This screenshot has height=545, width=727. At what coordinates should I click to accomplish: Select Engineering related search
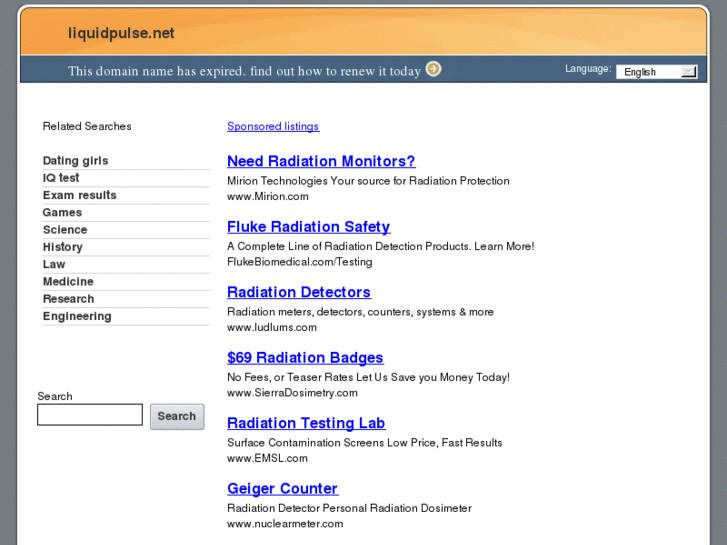77,316
